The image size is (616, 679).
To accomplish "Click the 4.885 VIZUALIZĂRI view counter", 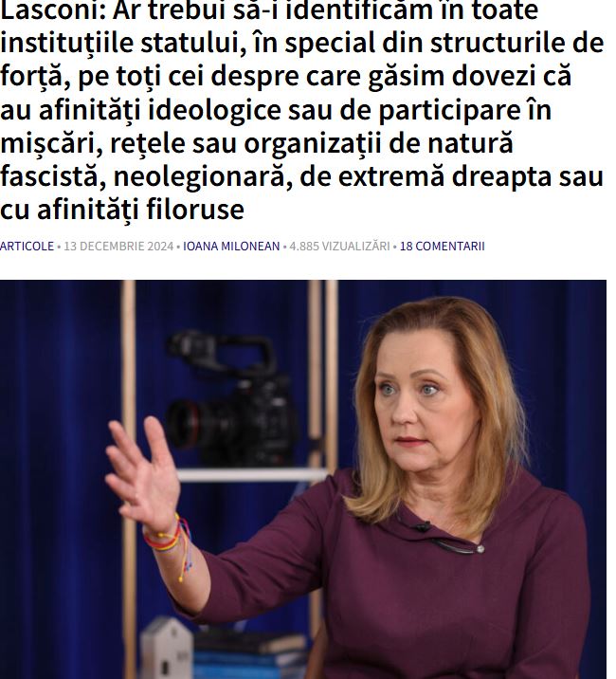I will click(x=339, y=246).
